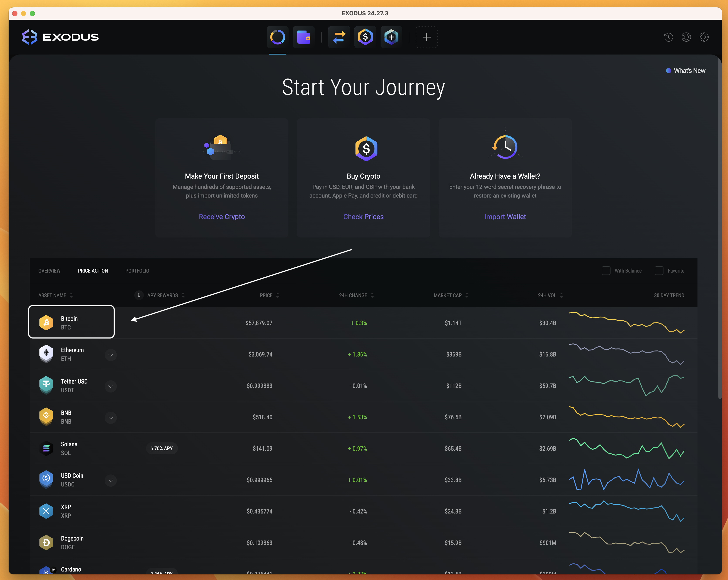Viewport: 728px width, 580px height.
Task: Expand the USD Coin row
Action: 111,480
